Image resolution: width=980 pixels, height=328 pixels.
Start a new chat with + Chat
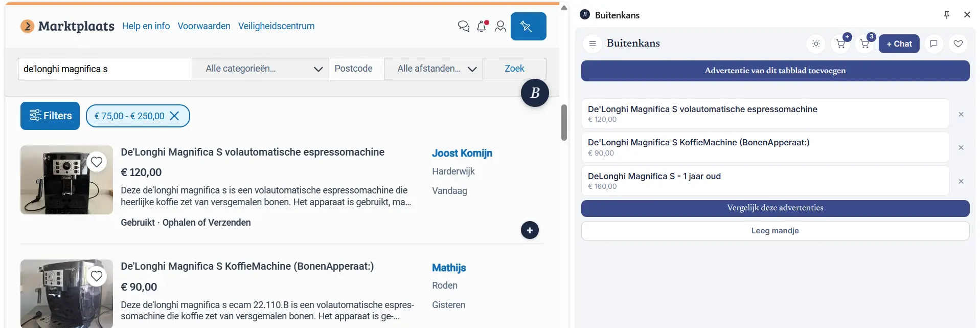[899, 43]
